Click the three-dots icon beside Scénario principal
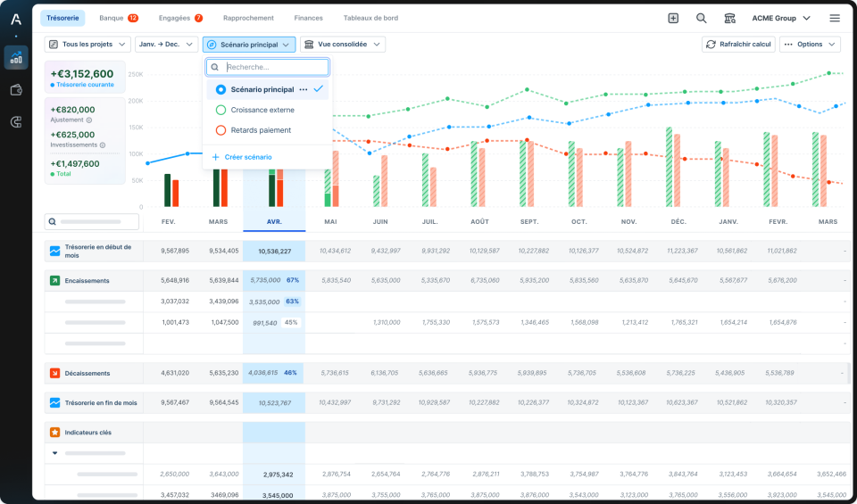The image size is (857, 504). pyautogui.click(x=304, y=90)
